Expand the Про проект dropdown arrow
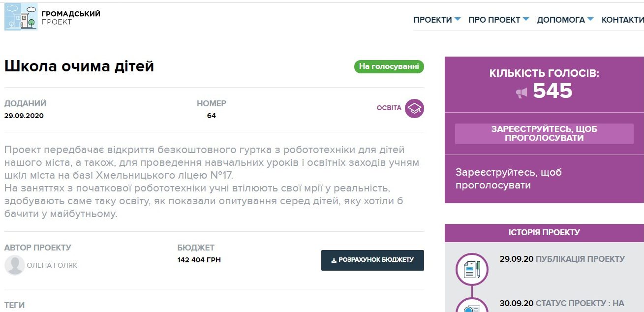This screenshot has height=312, width=644. [526, 20]
